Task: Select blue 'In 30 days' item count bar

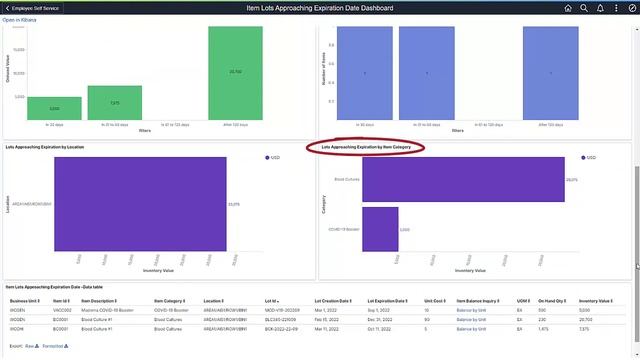Action: pyautogui.click(x=364, y=73)
